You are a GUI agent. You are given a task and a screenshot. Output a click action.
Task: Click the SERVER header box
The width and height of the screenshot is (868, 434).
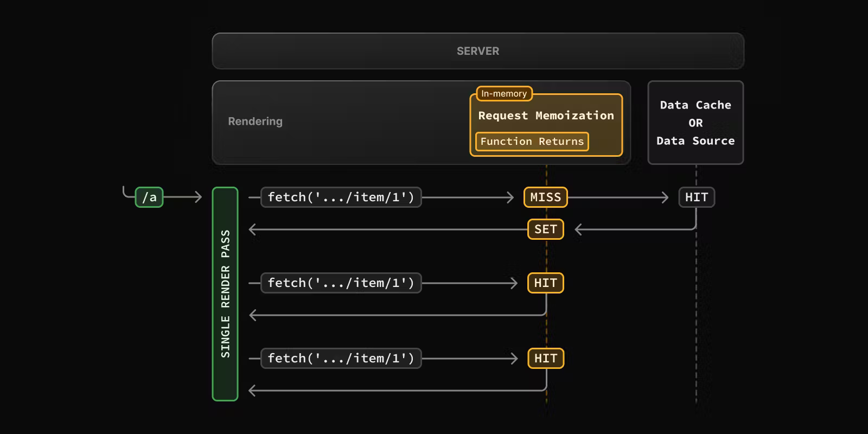point(477,51)
